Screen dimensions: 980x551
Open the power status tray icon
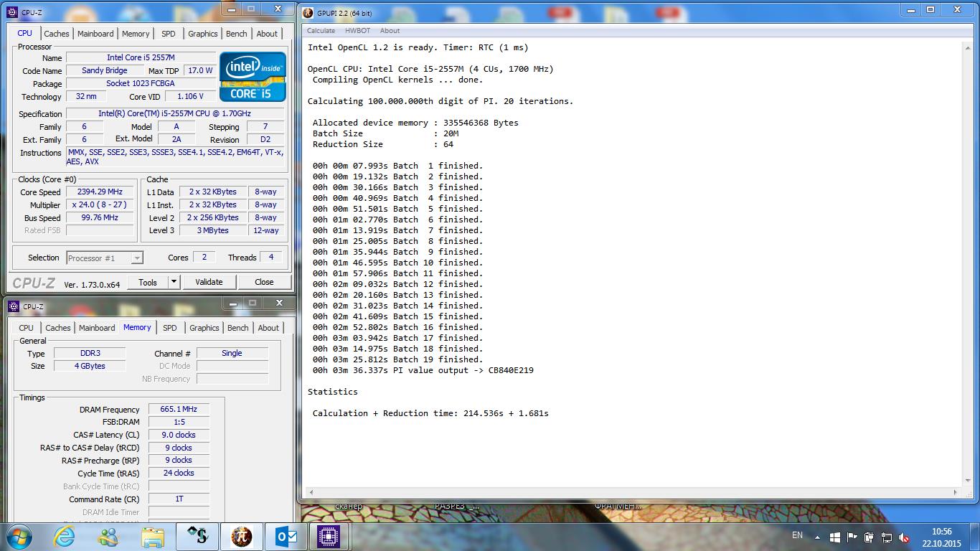(x=870, y=537)
